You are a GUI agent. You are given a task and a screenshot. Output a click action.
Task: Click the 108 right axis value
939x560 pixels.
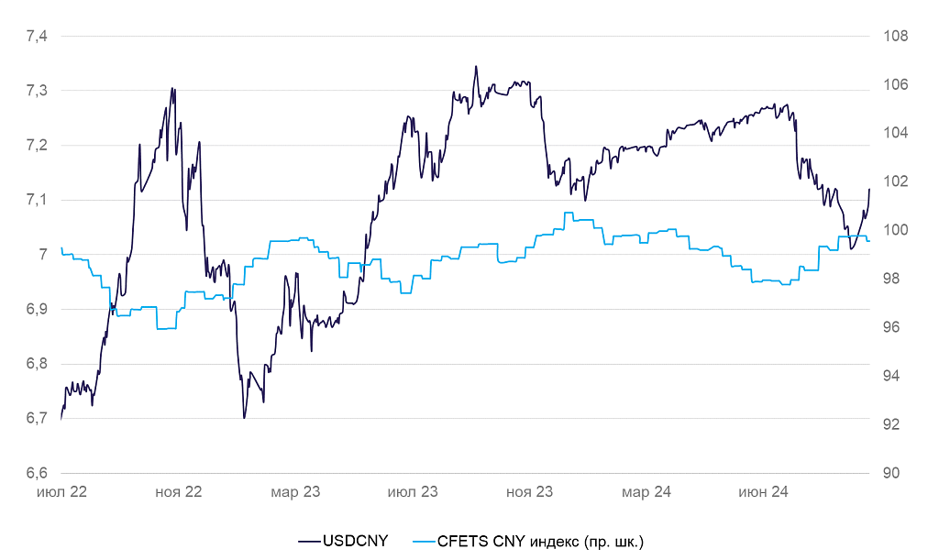tap(895, 37)
